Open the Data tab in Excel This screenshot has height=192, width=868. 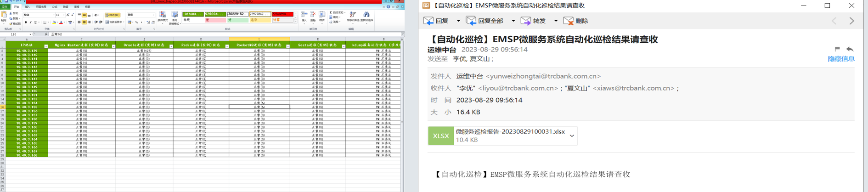(66, 7)
